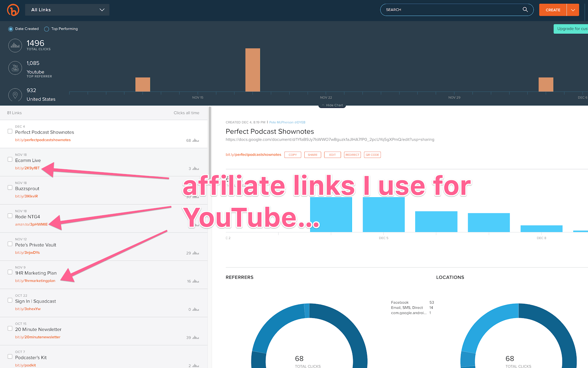Expand the Create button dropdown arrow
This screenshot has height=368, width=588.
coord(573,10)
